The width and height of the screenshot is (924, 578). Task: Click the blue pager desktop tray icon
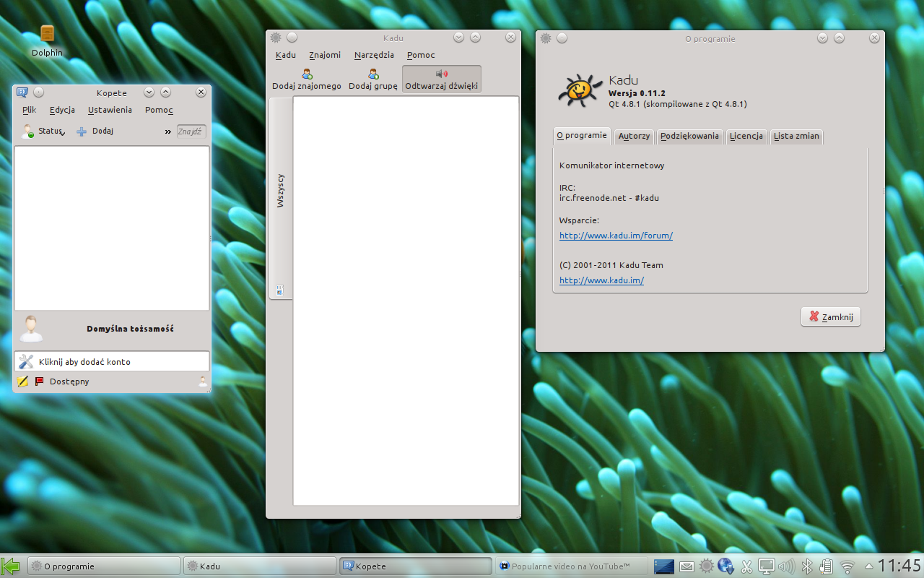click(663, 566)
